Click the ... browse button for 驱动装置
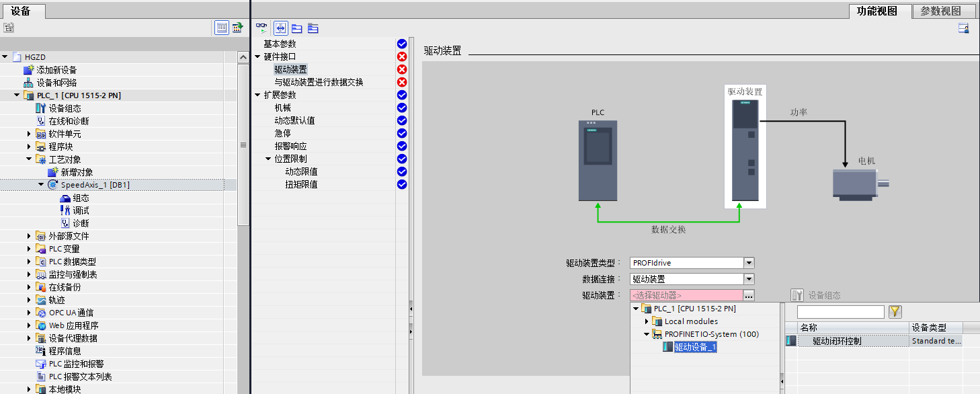 [748, 294]
